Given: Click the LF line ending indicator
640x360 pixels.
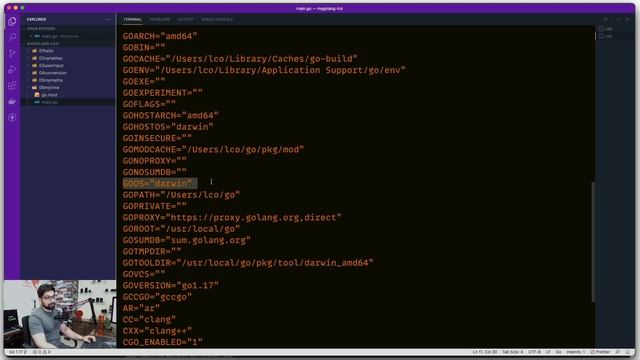Looking at the screenshot, I should tap(548, 352).
